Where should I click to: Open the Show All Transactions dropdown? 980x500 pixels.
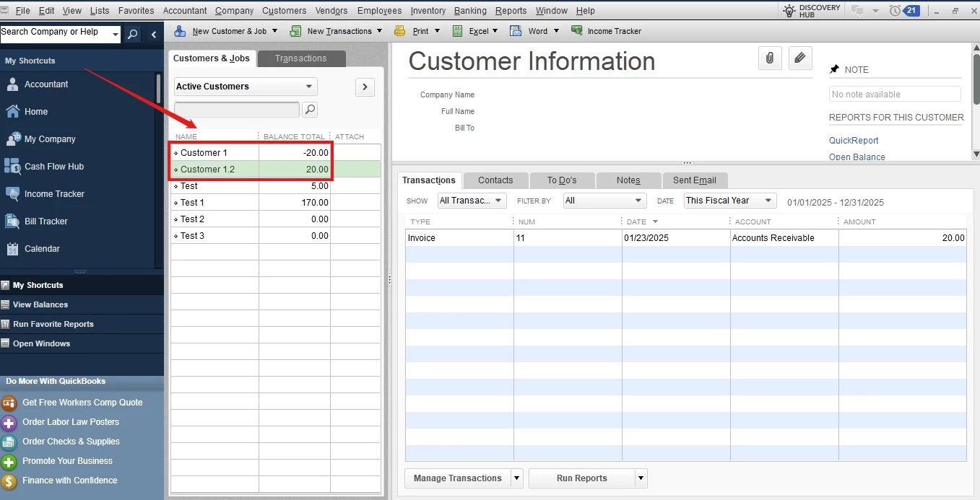(472, 201)
